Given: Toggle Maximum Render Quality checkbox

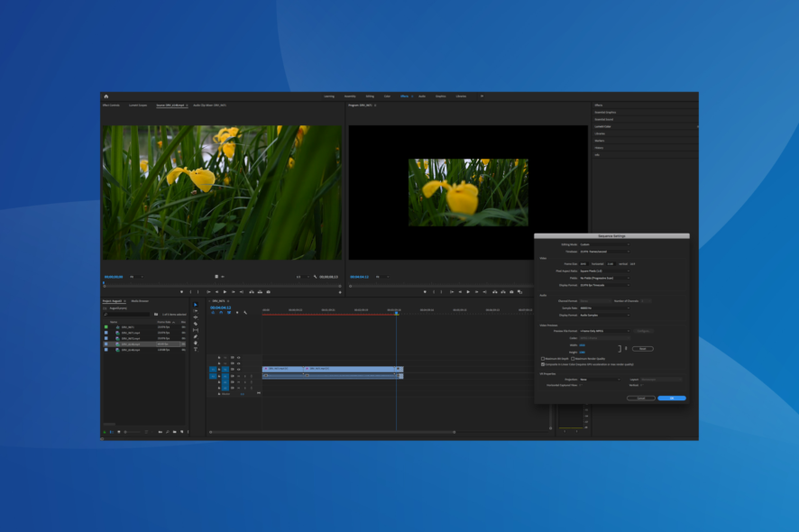Looking at the screenshot, I should coord(573,359).
